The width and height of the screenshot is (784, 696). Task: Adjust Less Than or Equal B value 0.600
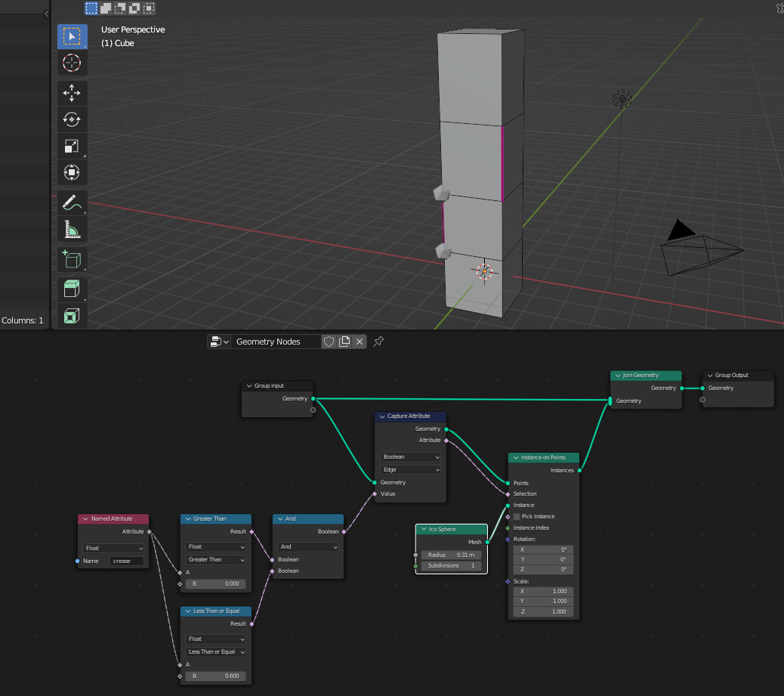click(x=215, y=676)
